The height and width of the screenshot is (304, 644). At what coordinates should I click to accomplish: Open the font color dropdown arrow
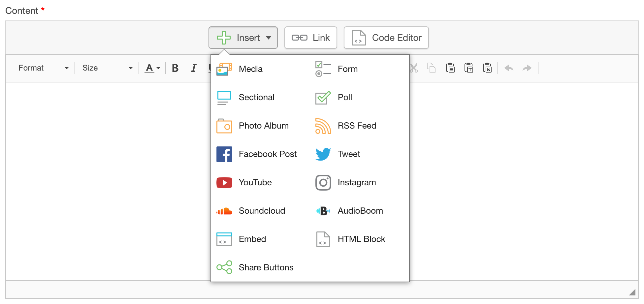click(x=158, y=68)
